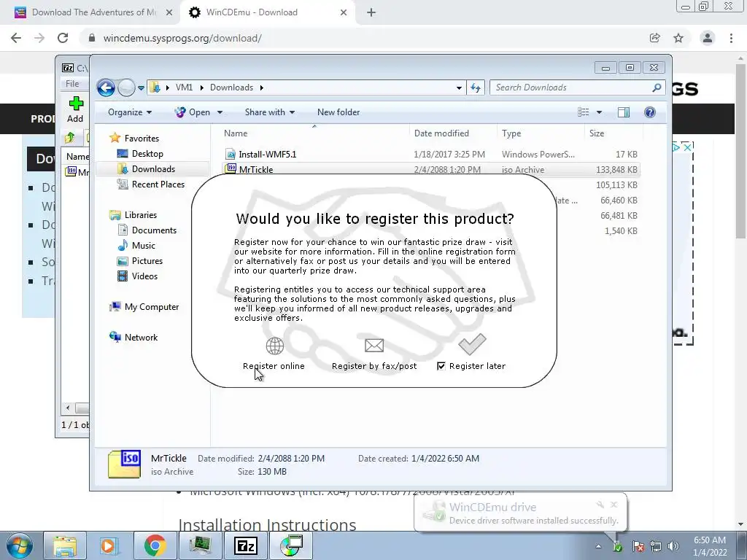The width and height of the screenshot is (747, 560).
Task: Click the Add button in 7-Zip window
Action: pos(75,109)
